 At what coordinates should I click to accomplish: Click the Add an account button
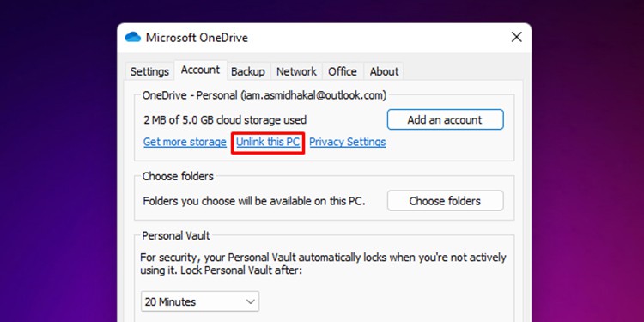(x=445, y=119)
